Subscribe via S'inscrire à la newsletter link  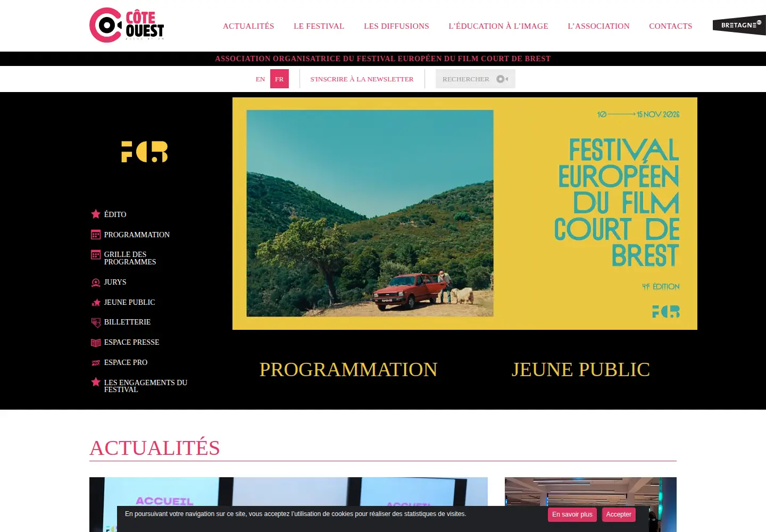362,79
